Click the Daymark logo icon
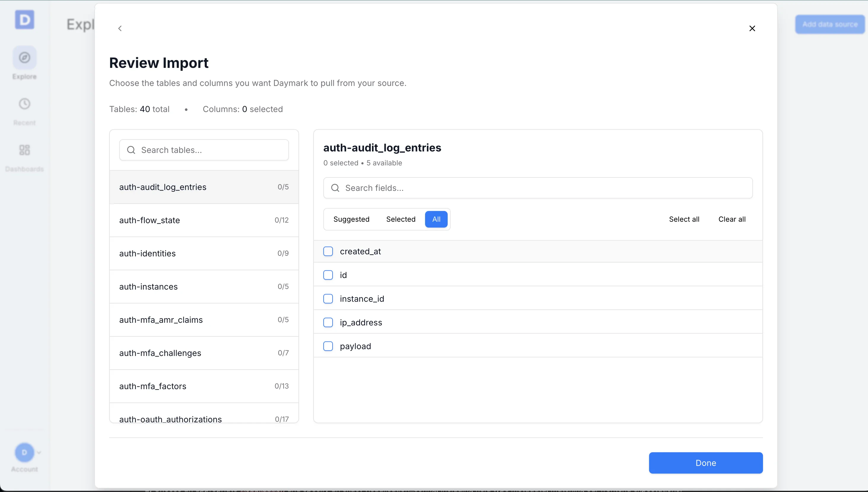Screen dimensions: 868x492 pos(25,20)
